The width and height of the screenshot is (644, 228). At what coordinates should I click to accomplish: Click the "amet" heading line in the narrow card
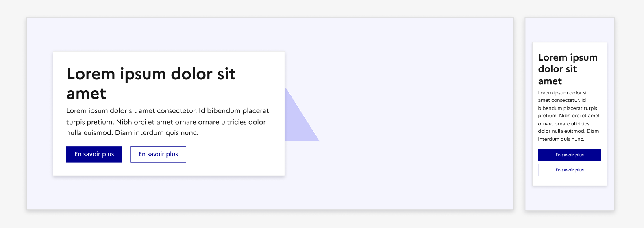tap(550, 81)
